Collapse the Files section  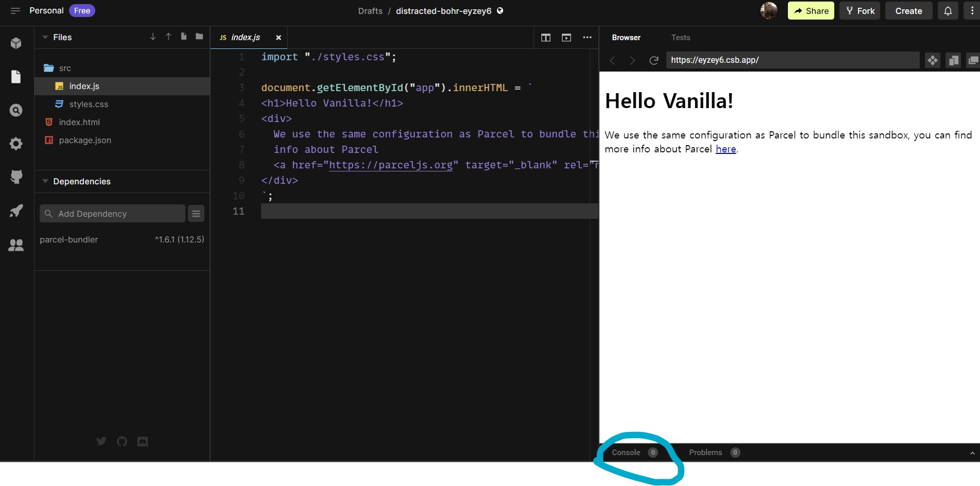(x=45, y=37)
